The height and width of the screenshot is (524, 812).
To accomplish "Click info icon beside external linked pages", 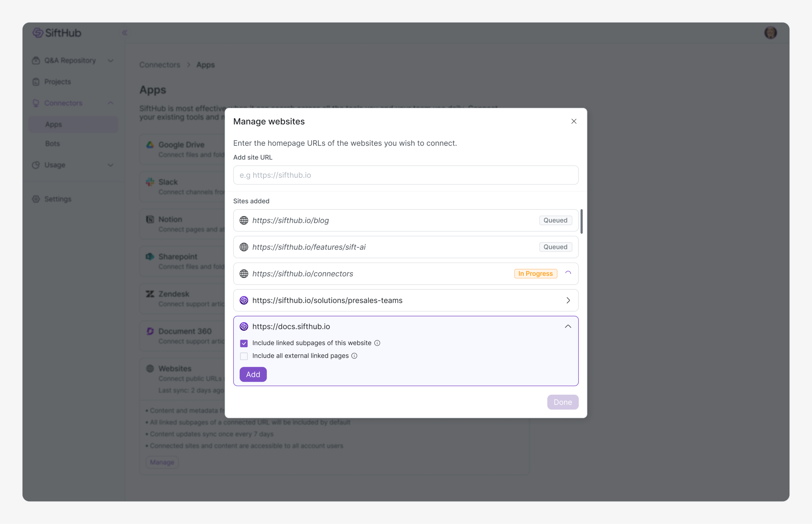I will (354, 356).
